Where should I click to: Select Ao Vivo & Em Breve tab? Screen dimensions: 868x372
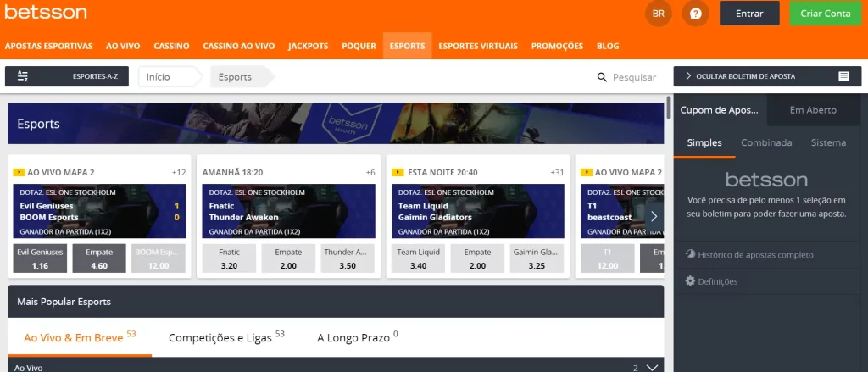tap(80, 336)
